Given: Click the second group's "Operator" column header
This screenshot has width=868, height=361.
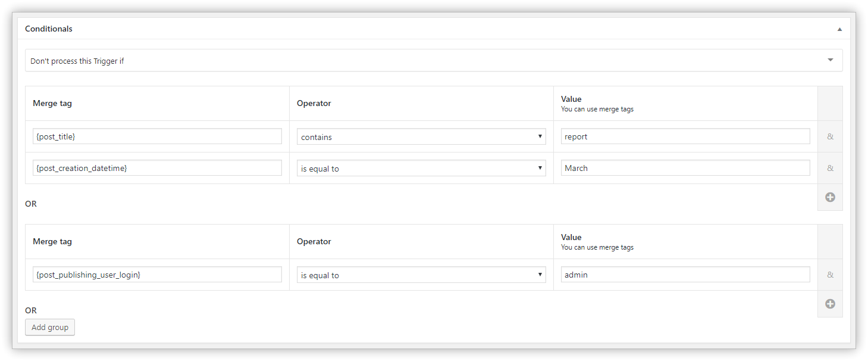Looking at the screenshot, I should click(314, 241).
